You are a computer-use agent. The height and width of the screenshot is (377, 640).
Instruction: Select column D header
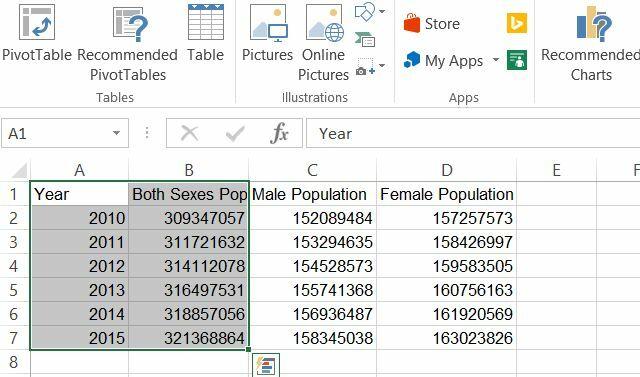[x=447, y=170]
